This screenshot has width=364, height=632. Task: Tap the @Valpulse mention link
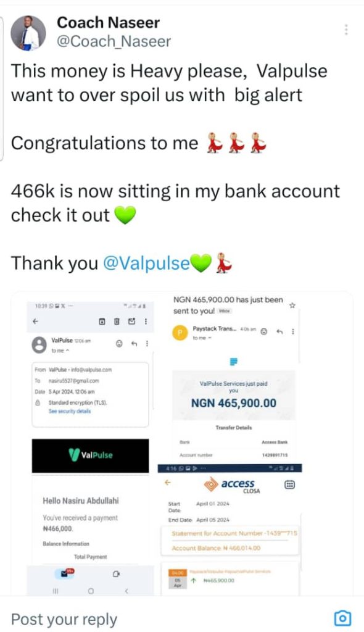147,263
